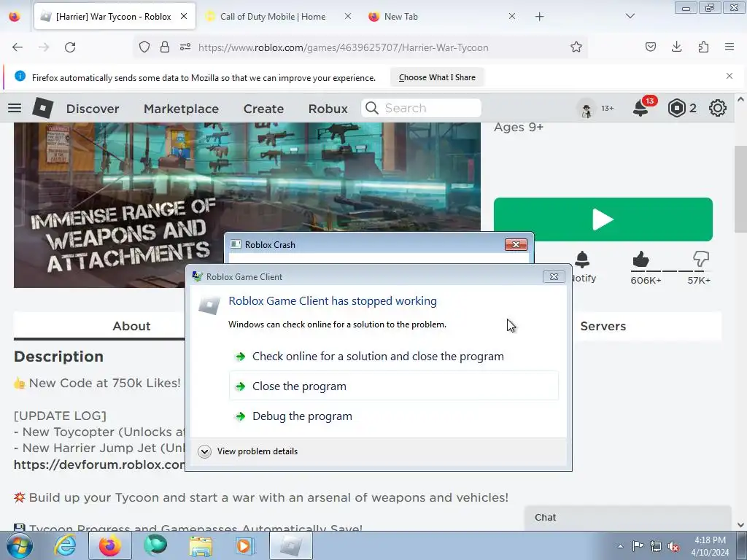
Task: Expand the list all tabs chevron
Action: pos(630,16)
